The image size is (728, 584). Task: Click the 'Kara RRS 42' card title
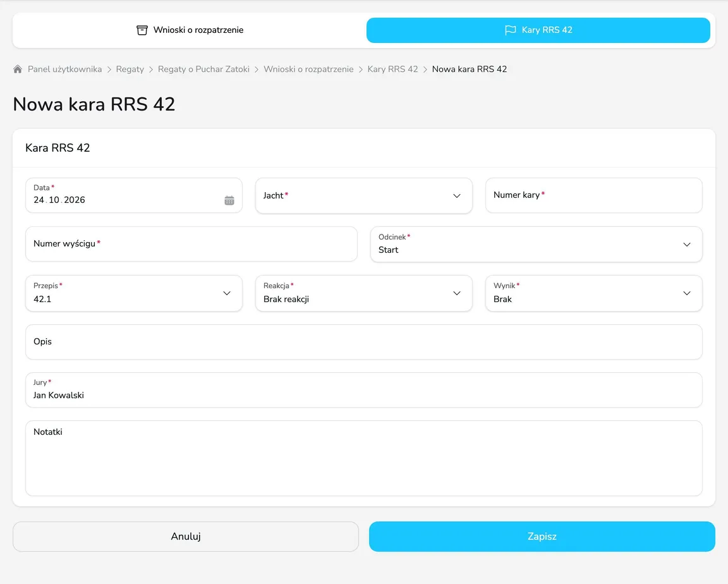coord(58,148)
